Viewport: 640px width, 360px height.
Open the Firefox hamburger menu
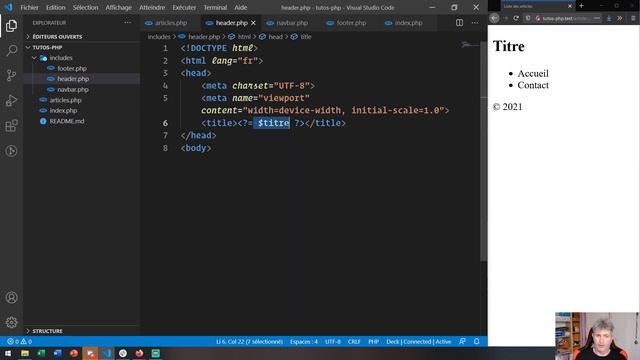coord(633,18)
